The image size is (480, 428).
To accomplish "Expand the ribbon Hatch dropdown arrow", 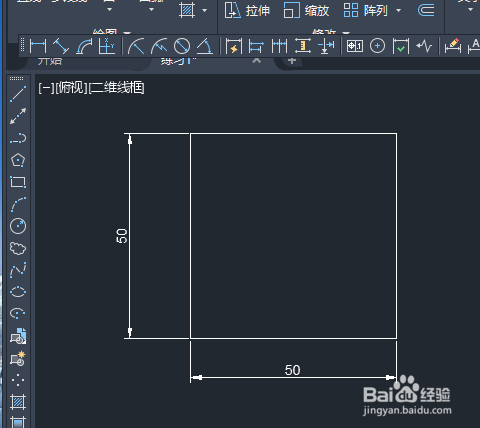I will coord(205,10).
